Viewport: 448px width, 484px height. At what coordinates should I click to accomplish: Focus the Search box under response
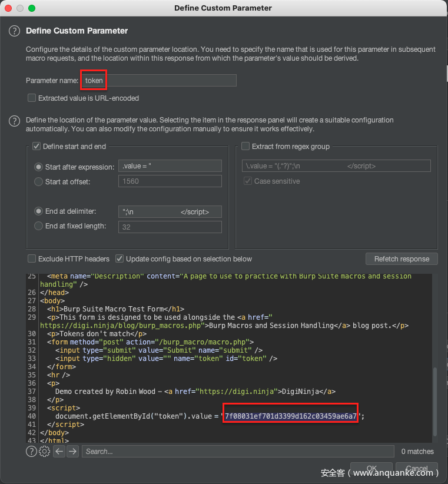pos(238,452)
